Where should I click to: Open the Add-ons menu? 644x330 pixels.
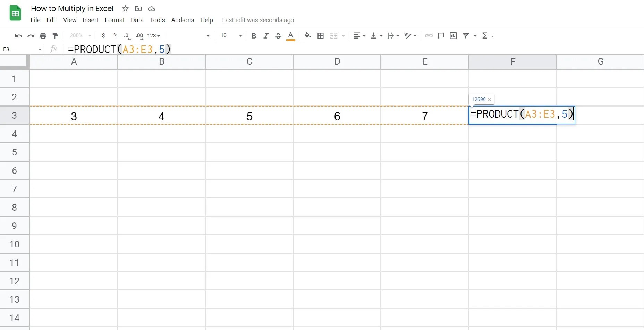[183, 20]
